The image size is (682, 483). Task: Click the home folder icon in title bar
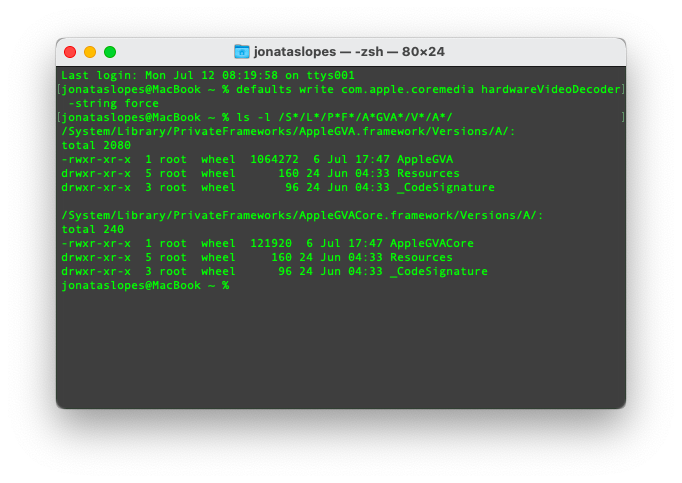pos(241,52)
